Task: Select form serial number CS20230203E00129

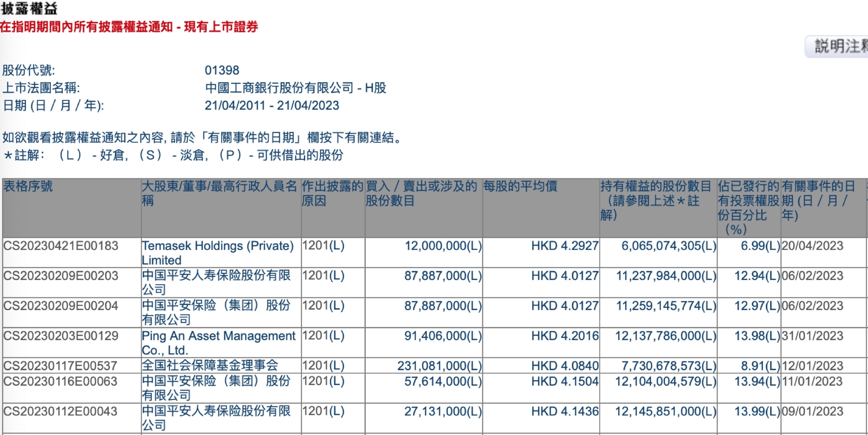Action: pos(61,336)
